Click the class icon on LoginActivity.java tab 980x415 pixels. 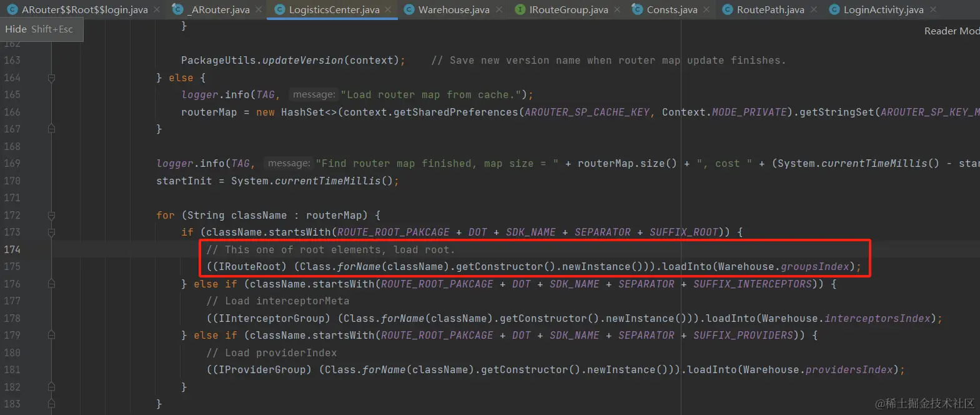click(834, 9)
